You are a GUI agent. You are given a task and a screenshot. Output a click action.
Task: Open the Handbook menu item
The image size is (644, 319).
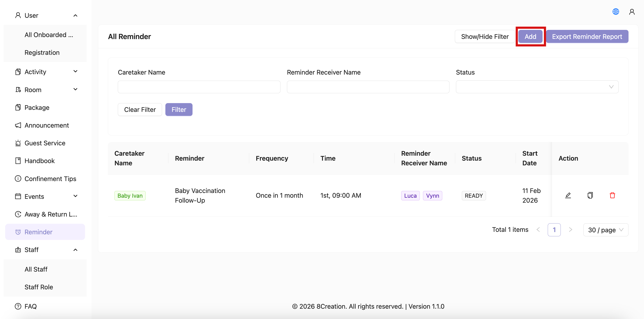click(39, 161)
